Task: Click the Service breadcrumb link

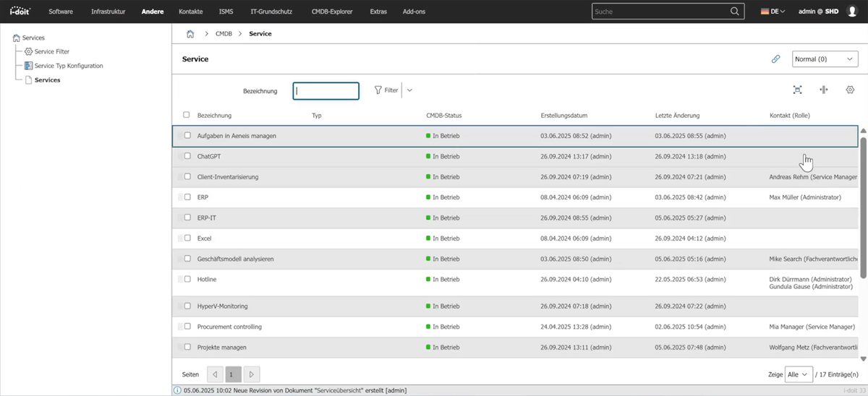Action: coord(260,34)
